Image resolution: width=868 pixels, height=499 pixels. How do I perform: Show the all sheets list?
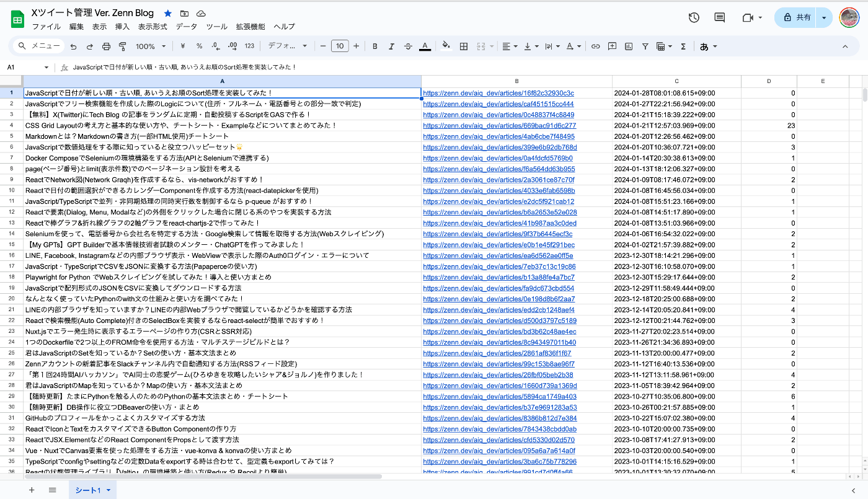pos(53,490)
